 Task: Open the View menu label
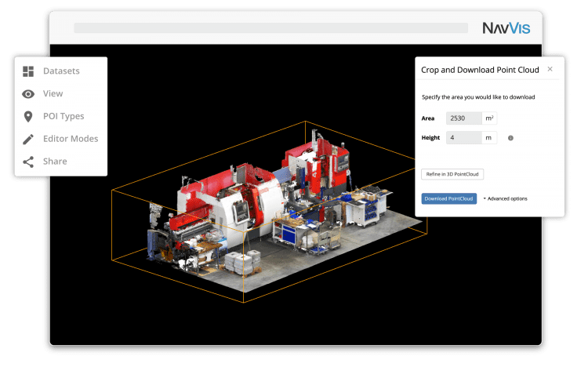[x=53, y=94]
